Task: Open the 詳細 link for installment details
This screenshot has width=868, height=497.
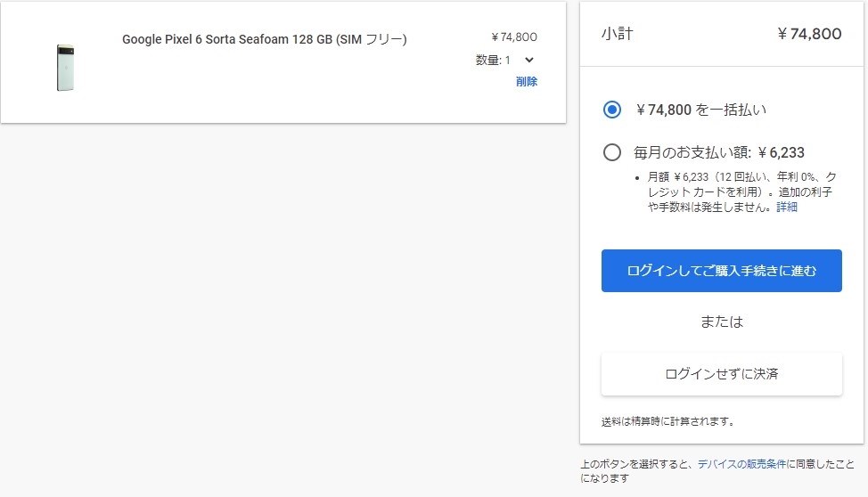Action: point(787,207)
